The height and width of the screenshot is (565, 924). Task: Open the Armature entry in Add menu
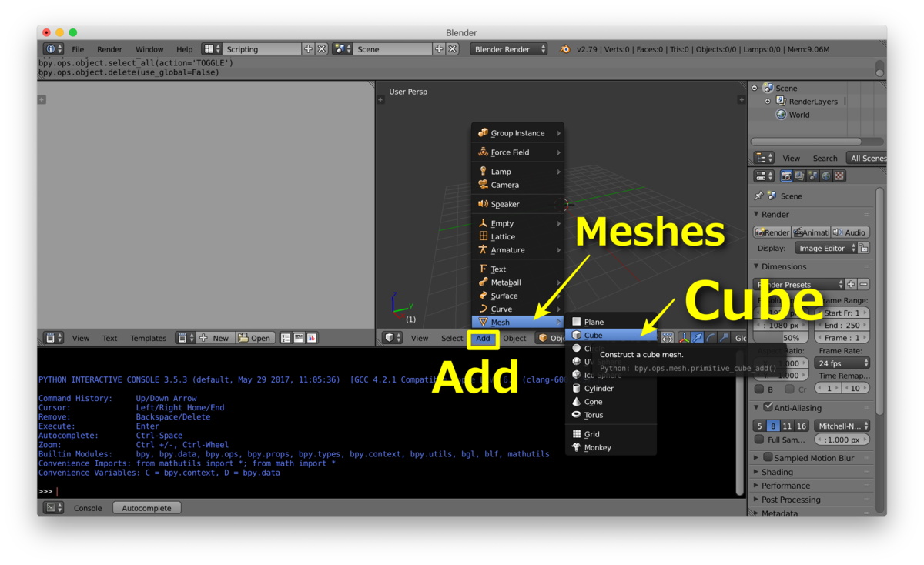(518, 250)
